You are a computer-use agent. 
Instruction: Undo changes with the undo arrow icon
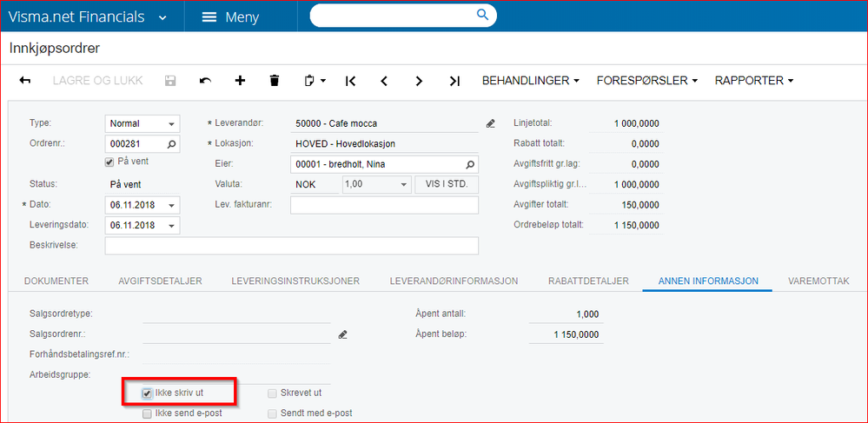205,81
